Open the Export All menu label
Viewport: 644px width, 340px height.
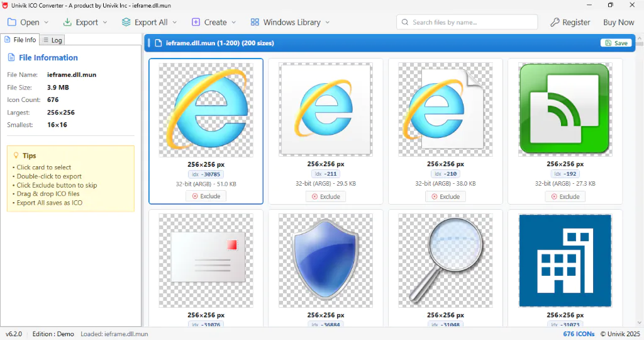151,22
